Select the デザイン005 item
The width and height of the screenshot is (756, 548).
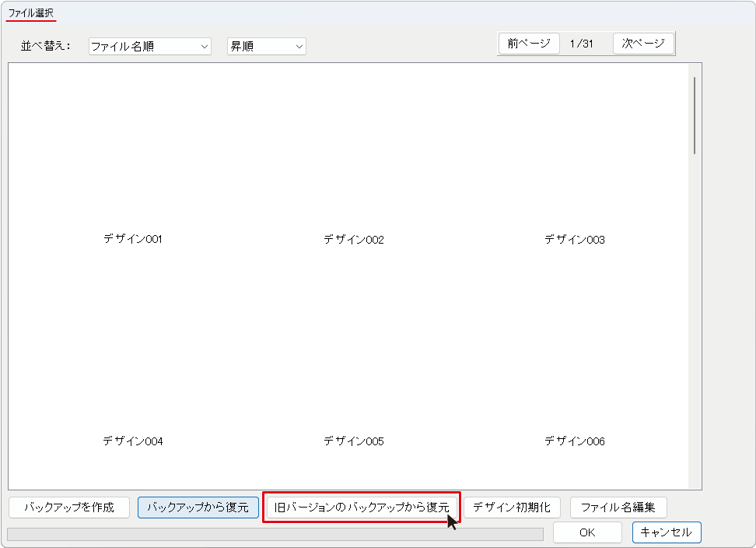[354, 441]
